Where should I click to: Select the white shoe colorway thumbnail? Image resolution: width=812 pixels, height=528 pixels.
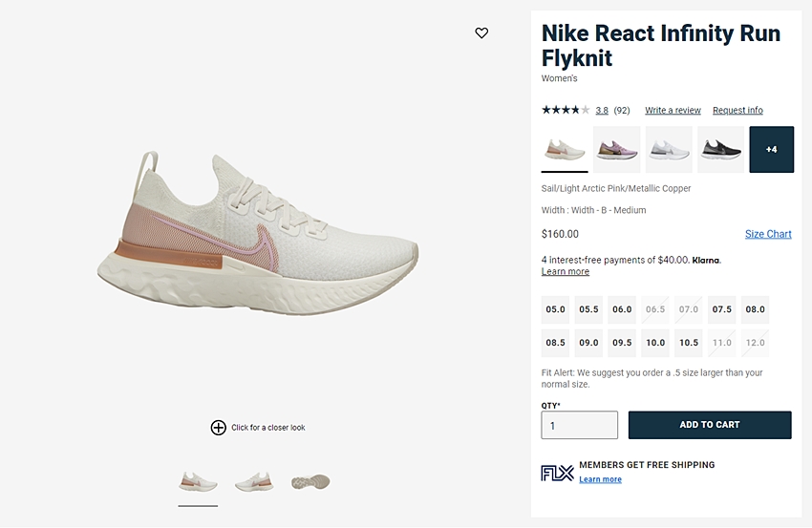[x=669, y=150]
